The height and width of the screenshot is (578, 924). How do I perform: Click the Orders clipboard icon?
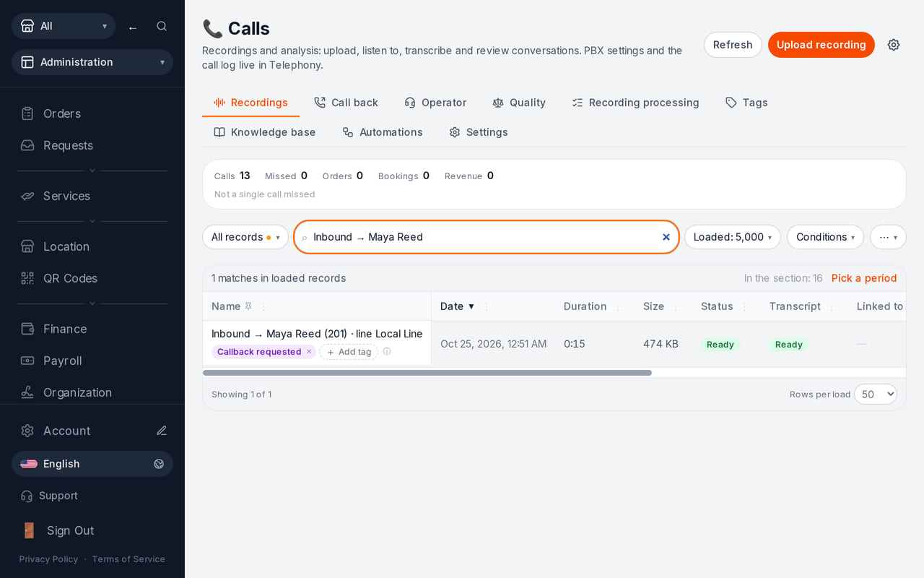tap(27, 113)
